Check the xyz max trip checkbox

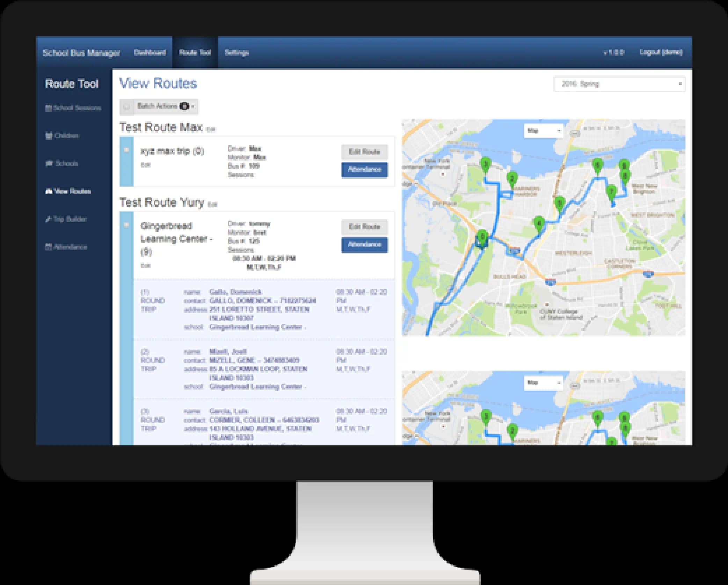tap(126, 150)
